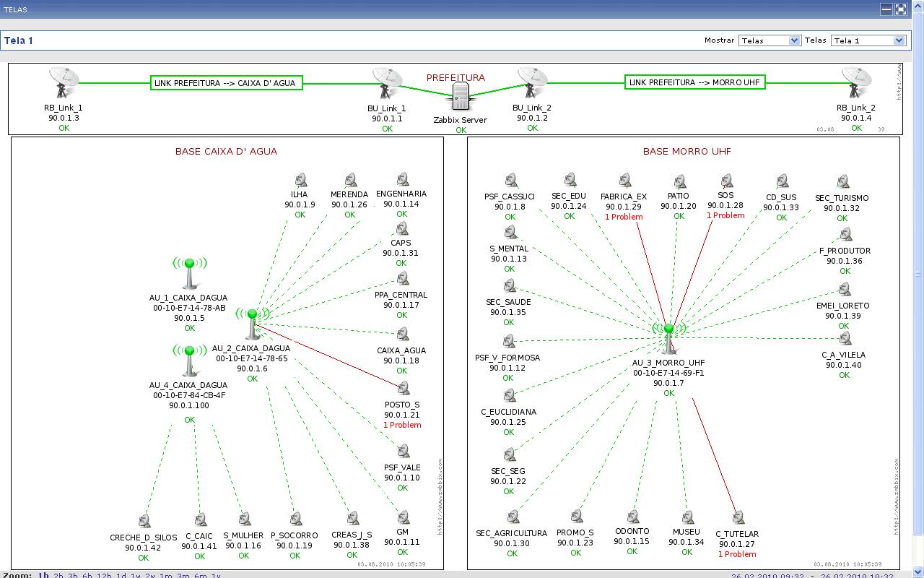924x578 pixels.
Task: Open the ODONTO dish icon
Action: coord(633,517)
